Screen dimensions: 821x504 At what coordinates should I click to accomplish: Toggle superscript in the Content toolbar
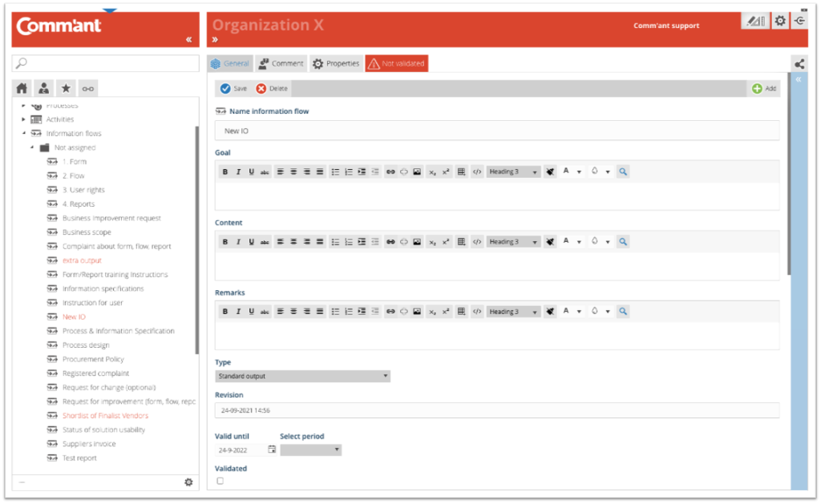445,240
